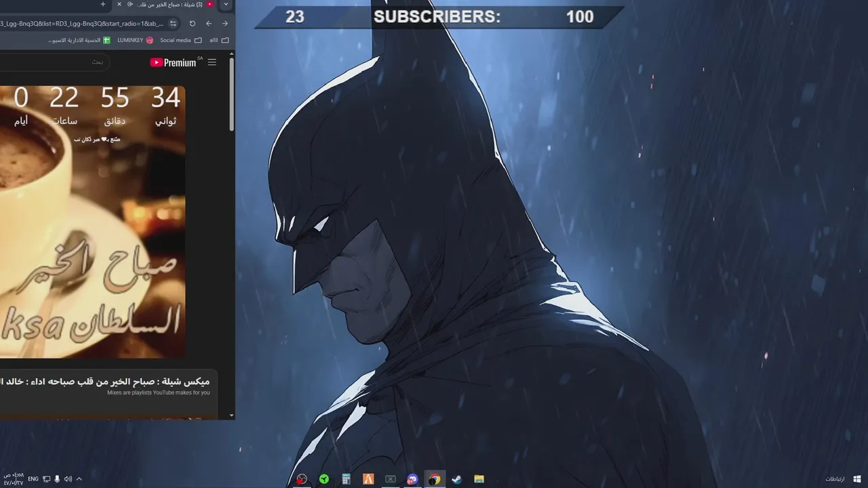
Task: Open the Windows Start menu
Action: point(857,479)
